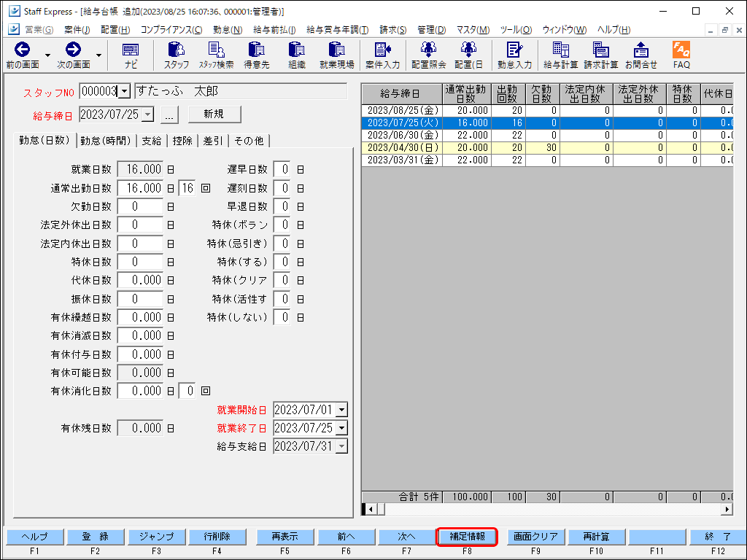
Task: Open the 給与計算 payroll calculation icon
Action: [560, 50]
